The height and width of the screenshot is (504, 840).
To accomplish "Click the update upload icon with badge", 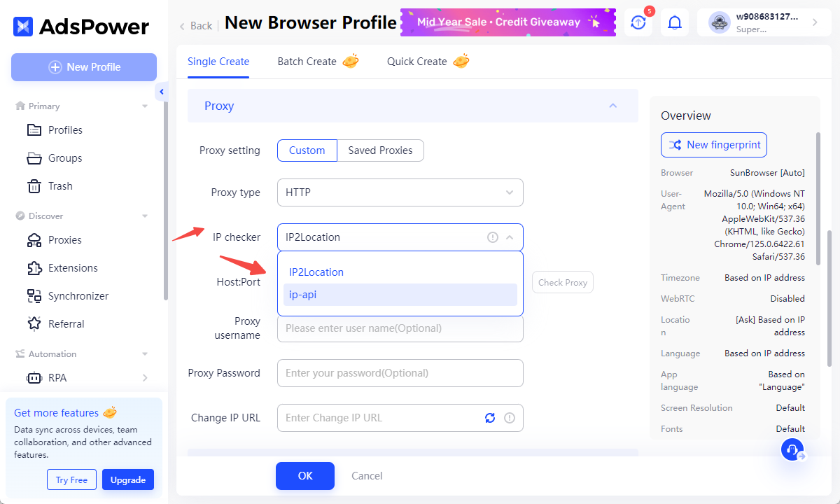I will [638, 22].
